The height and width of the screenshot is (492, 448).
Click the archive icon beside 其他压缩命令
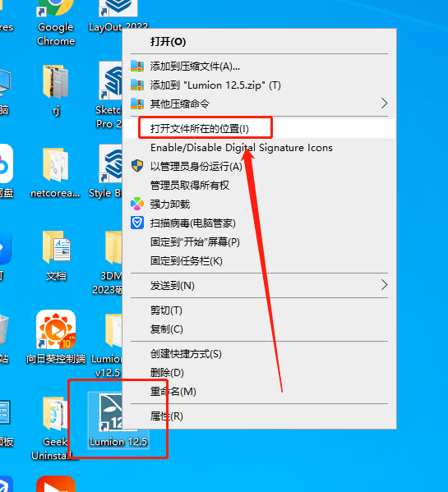click(137, 103)
